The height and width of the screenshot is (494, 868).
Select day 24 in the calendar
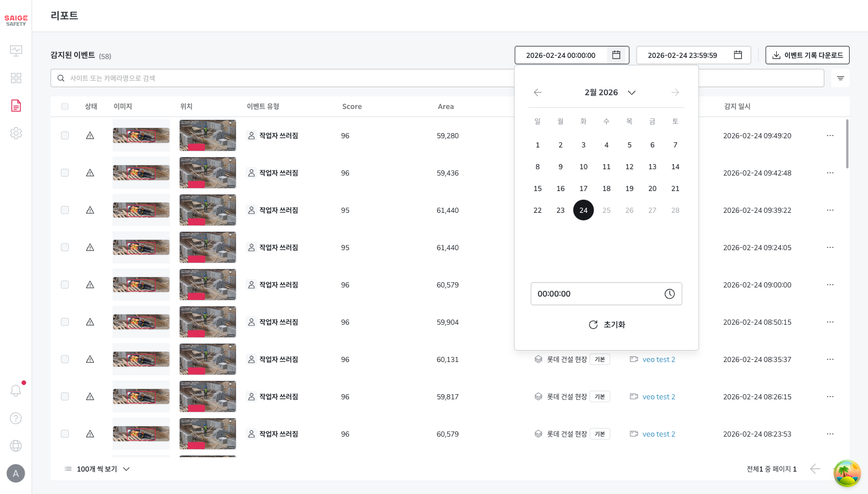point(583,210)
